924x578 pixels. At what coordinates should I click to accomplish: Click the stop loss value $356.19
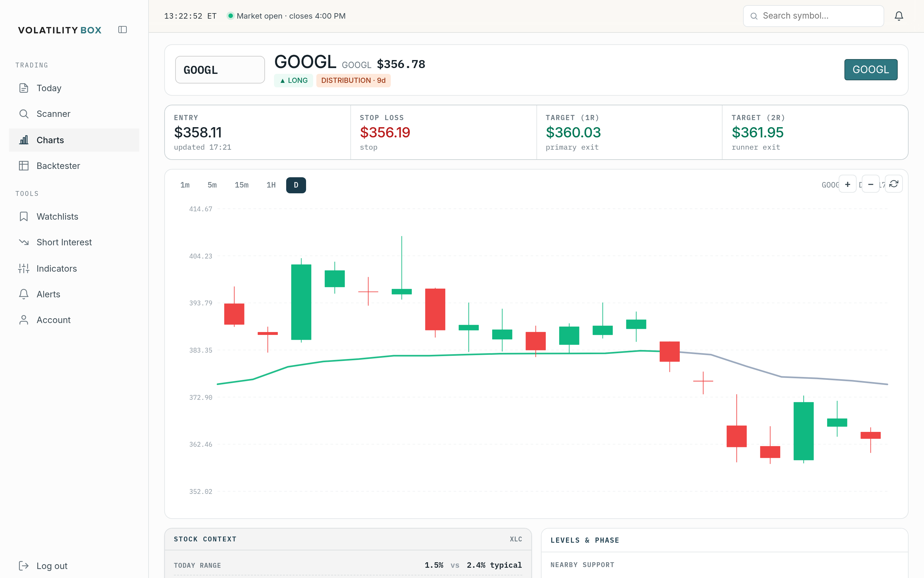coord(385,132)
